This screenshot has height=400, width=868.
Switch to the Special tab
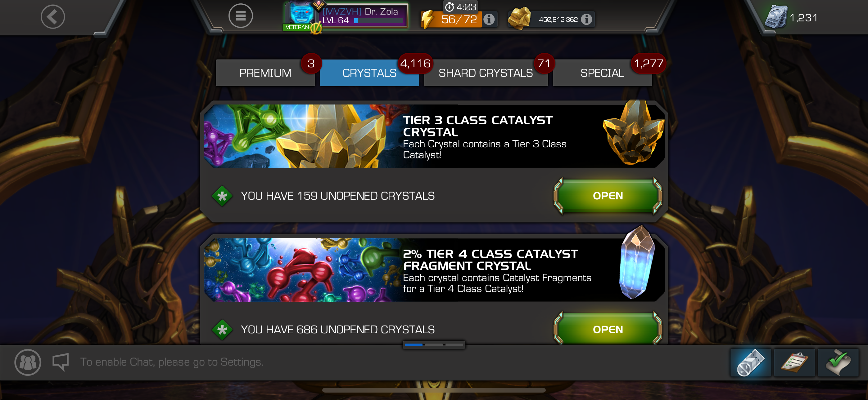click(602, 73)
